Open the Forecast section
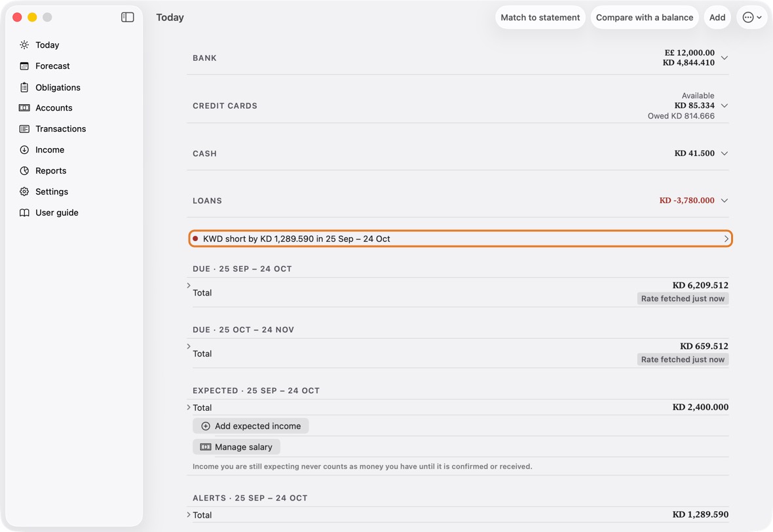Viewport: 773px width, 532px height. pyautogui.click(x=52, y=66)
